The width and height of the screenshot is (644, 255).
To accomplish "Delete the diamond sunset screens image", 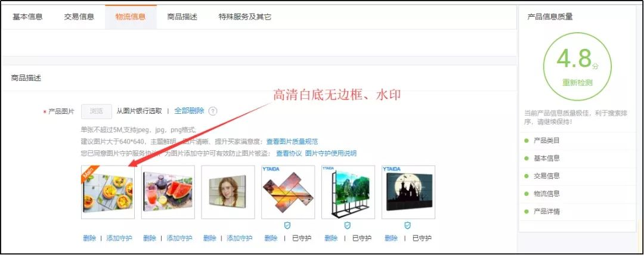I will click(x=271, y=238).
